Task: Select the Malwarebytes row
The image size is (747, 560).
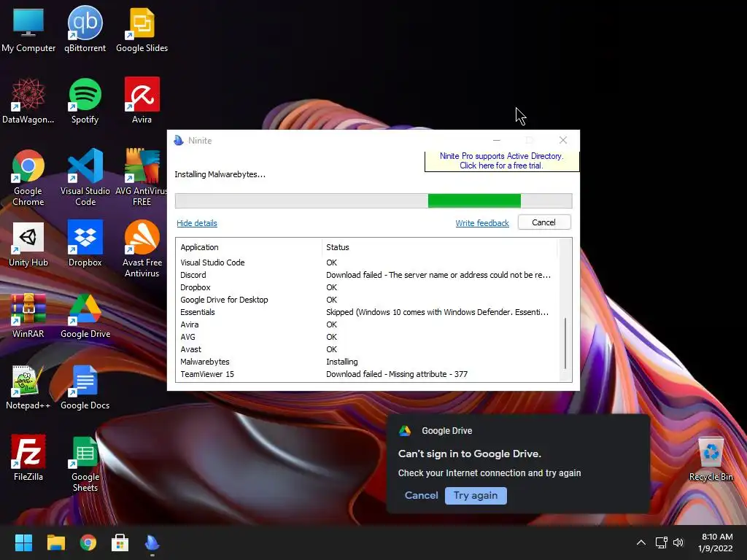Action: [x=367, y=362]
